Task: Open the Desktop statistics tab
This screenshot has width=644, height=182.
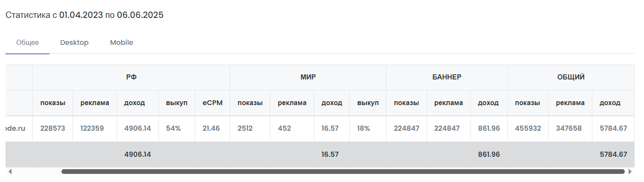Action: [x=74, y=43]
